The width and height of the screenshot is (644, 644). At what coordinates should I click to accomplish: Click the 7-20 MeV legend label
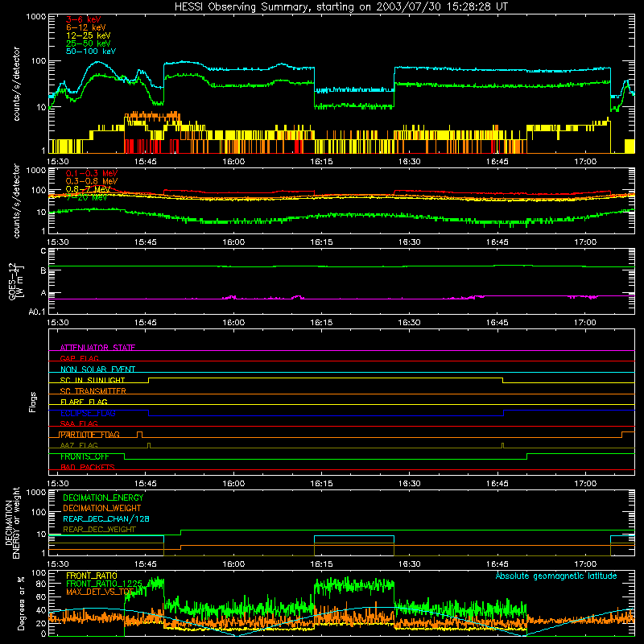point(86,197)
